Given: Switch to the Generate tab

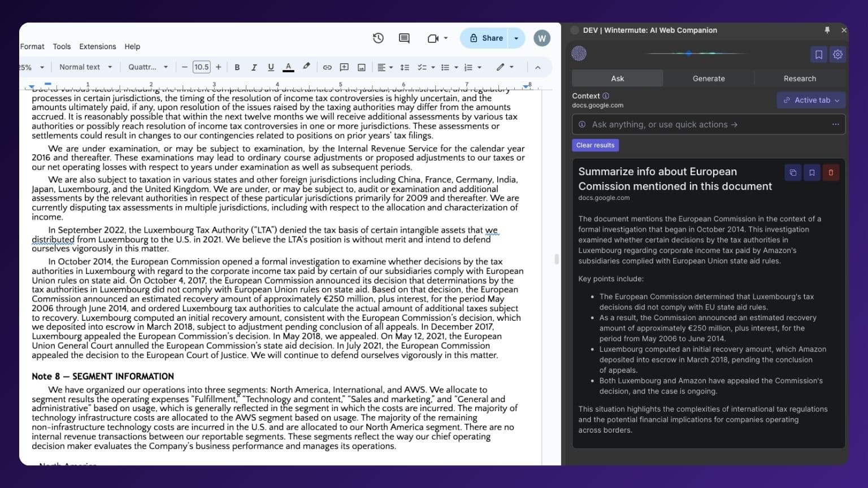Looking at the screenshot, I should (709, 79).
